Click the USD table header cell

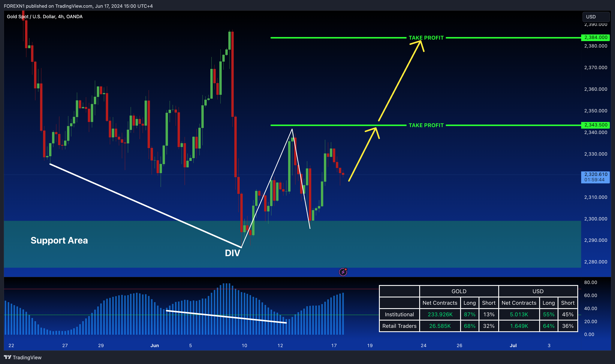[538, 291]
